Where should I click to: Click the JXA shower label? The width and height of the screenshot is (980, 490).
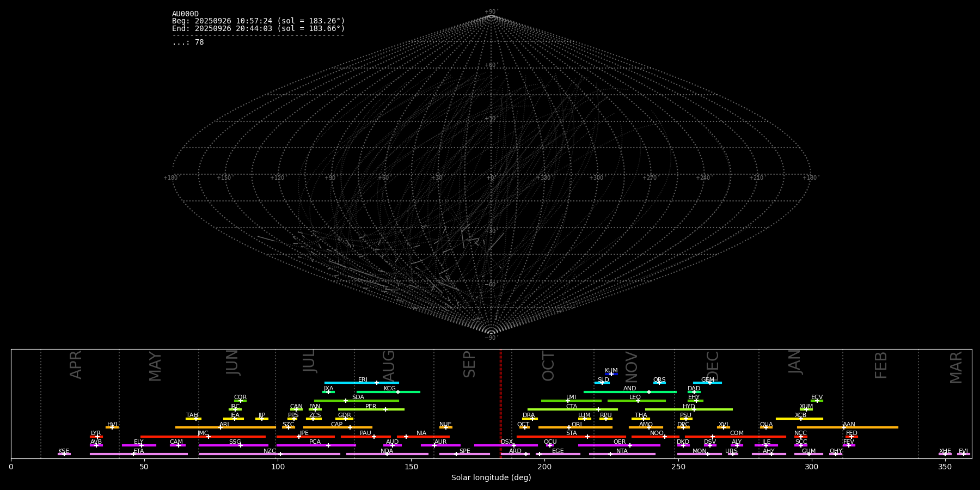(x=328, y=389)
